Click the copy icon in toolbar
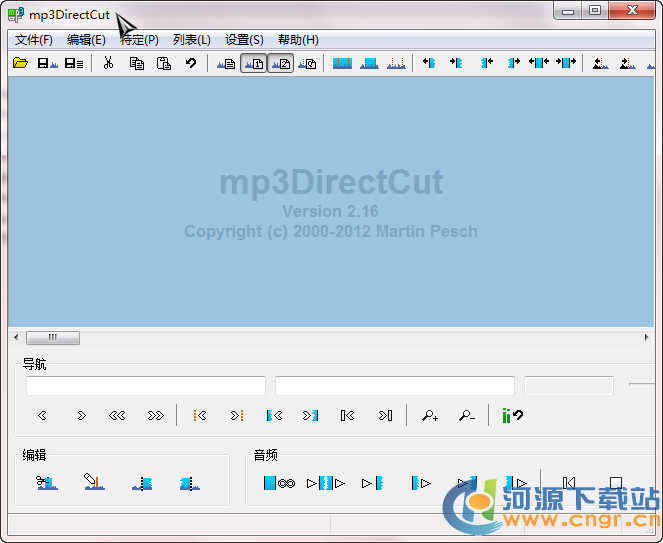 (136, 63)
